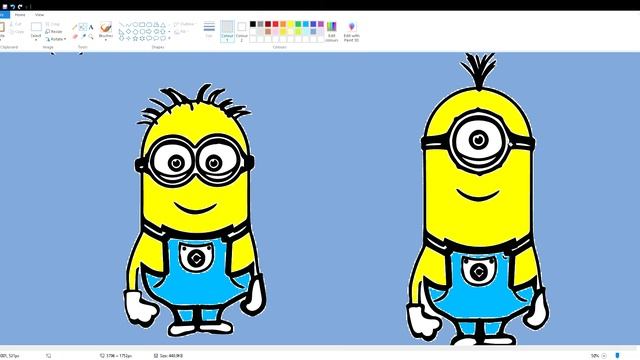
Task: Select the Rectangle shape
Action: pyautogui.click(x=142, y=25)
